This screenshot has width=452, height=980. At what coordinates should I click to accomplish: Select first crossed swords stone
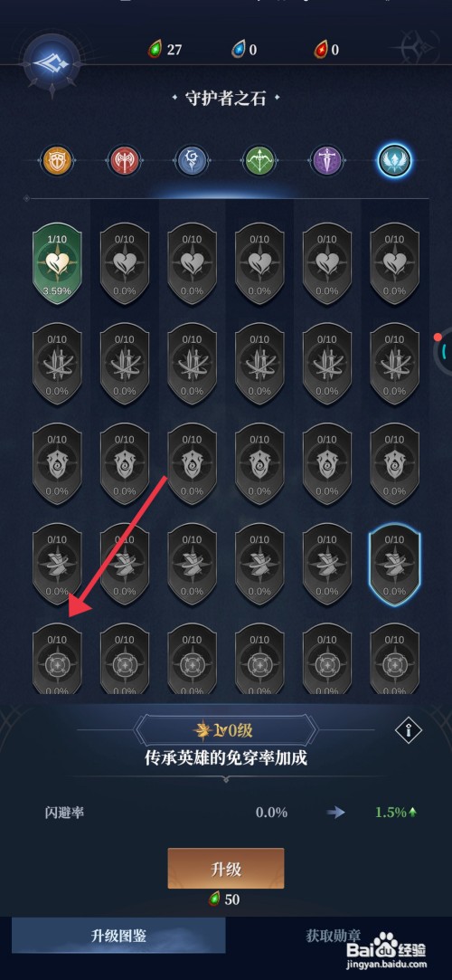[x=57, y=366]
